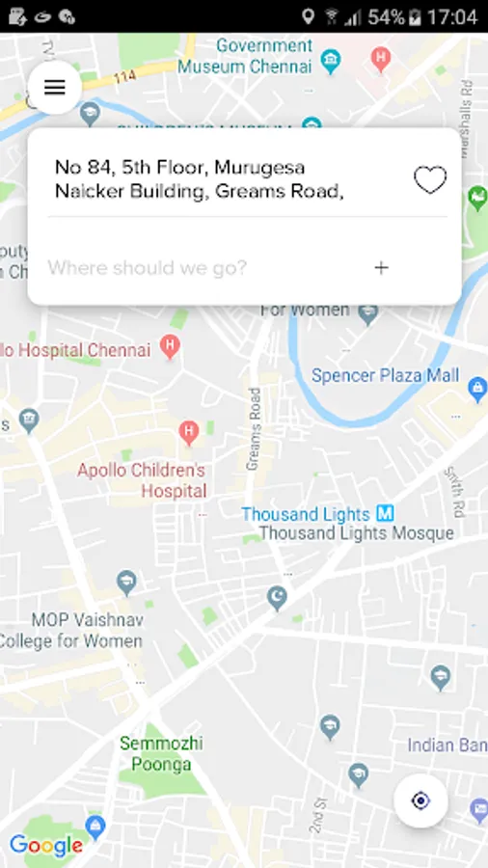
Task: Tap the battery indicator in status bar
Action: [x=415, y=16]
